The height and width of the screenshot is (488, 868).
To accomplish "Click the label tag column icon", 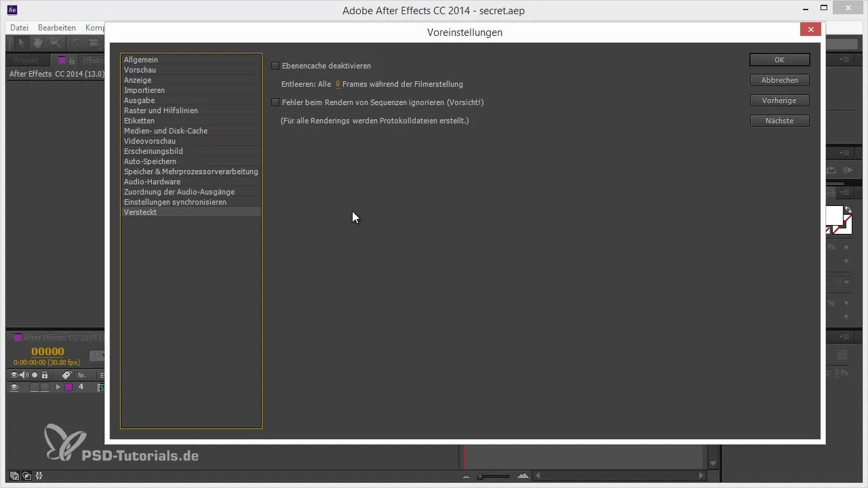I will pos(66,375).
